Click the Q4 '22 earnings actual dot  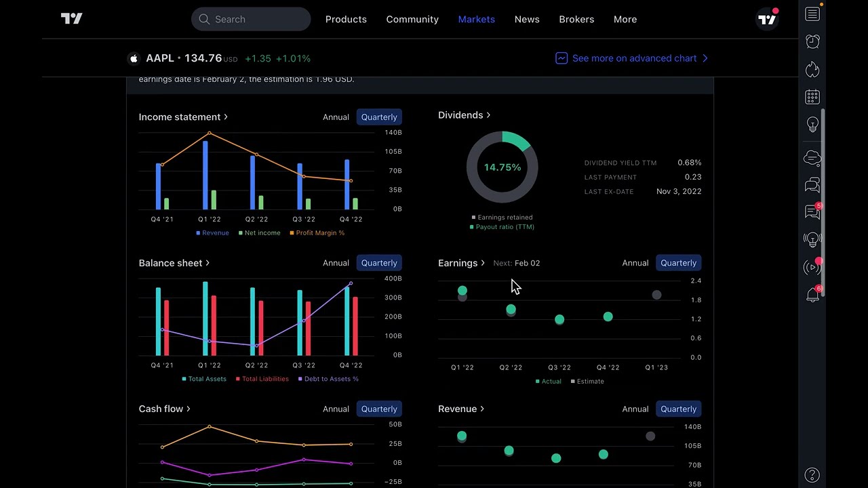(x=608, y=317)
